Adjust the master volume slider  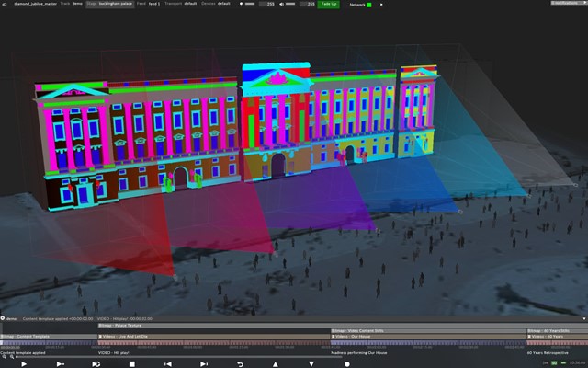290,4
